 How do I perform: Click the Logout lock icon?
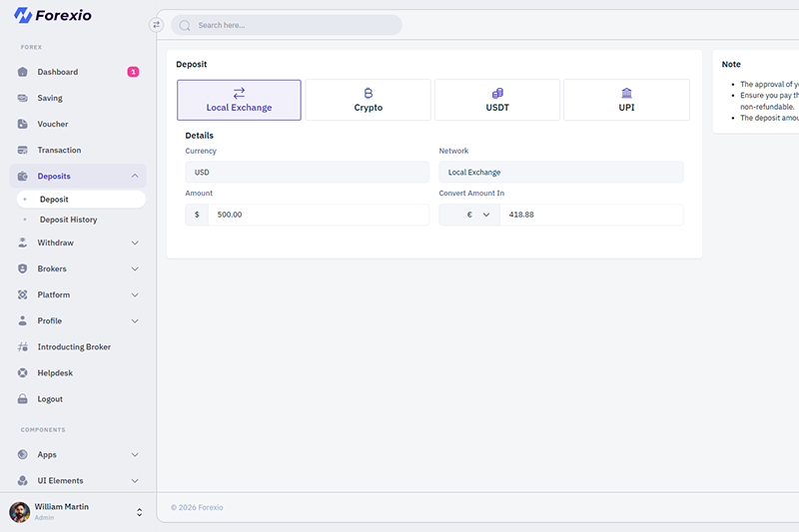23,399
